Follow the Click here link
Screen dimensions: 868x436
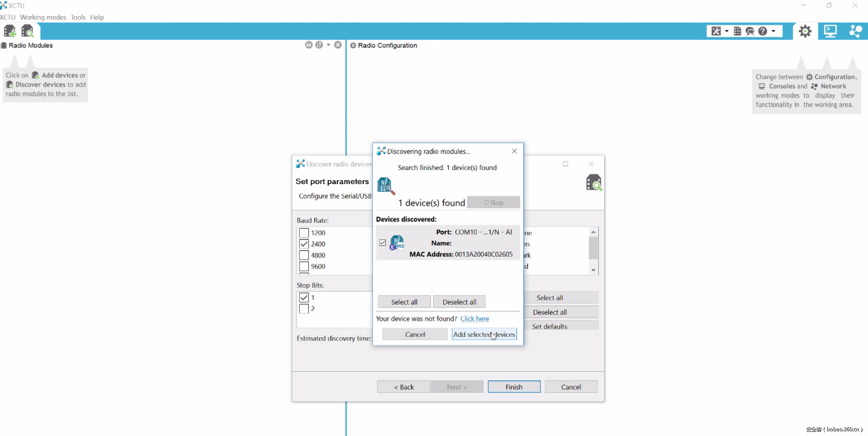[x=474, y=318]
